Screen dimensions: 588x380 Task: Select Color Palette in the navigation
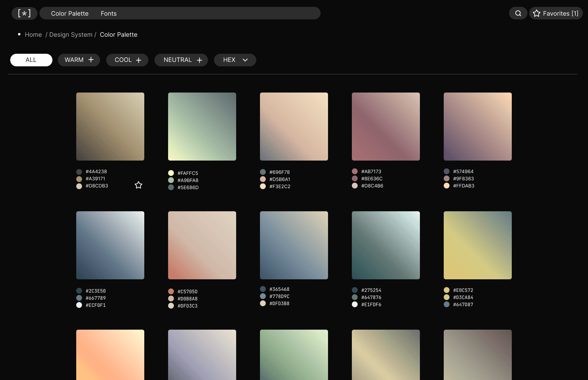click(x=69, y=13)
